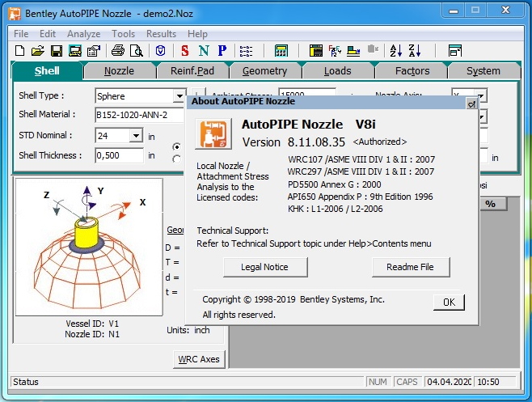
Task: Save the model with the floppy disk icon
Action: point(57,51)
